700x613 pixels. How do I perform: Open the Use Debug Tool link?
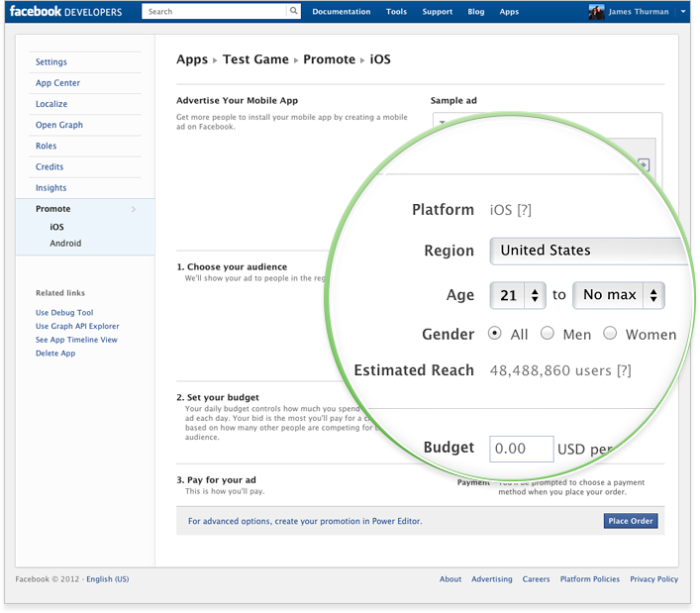(x=64, y=313)
